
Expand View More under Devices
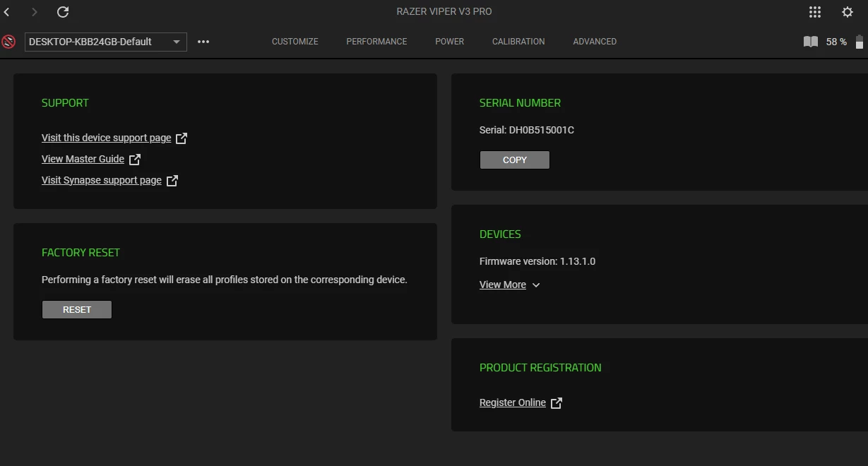[x=503, y=285]
